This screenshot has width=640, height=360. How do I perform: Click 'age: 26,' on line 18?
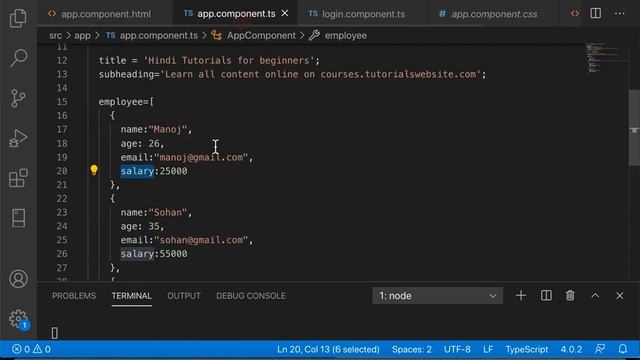pos(142,143)
